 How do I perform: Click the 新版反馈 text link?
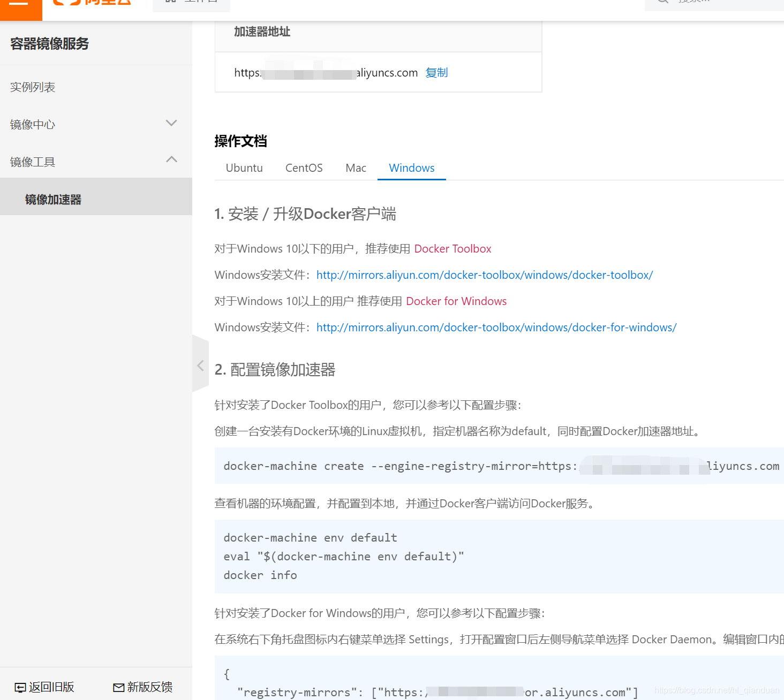pos(150,687)
